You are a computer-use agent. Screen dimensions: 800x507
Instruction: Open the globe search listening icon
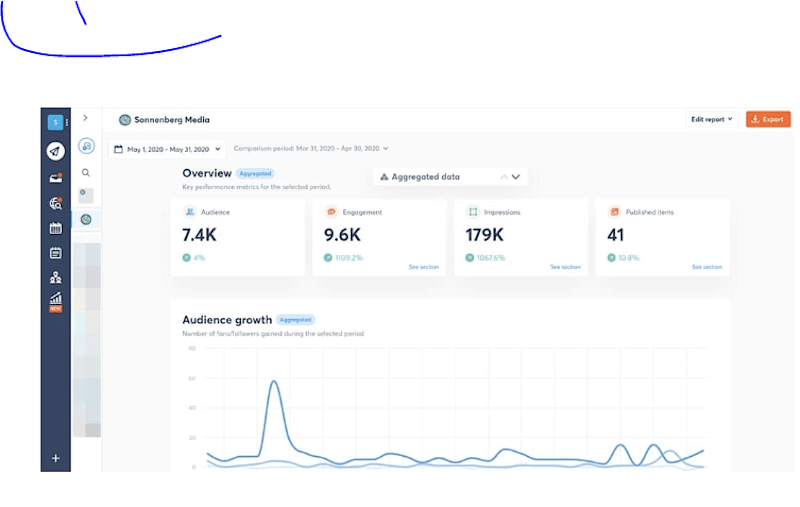[56, 204]
